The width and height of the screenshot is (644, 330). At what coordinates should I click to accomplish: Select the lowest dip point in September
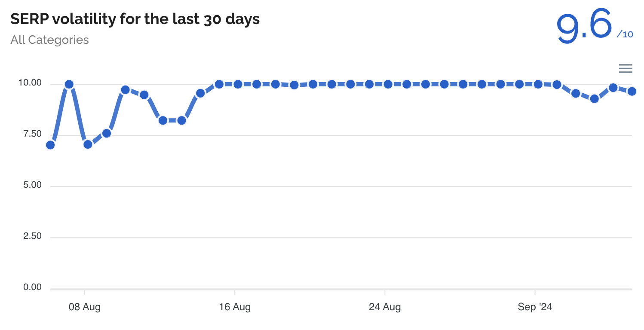tap(594, 99)
